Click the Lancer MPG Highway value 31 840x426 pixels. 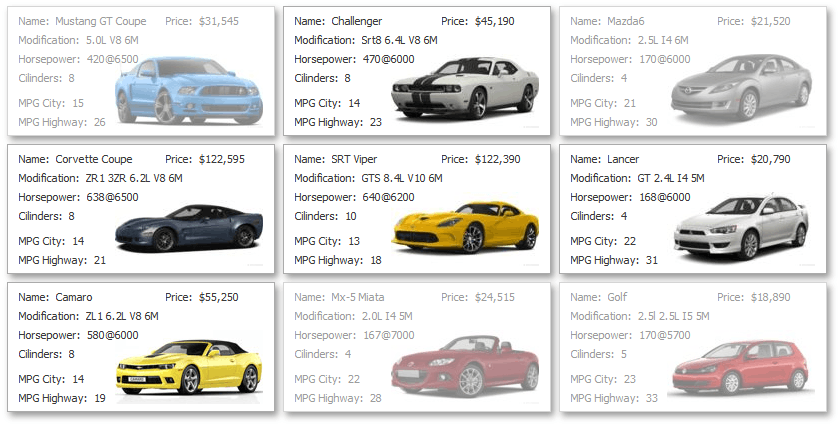pos(651,260)
